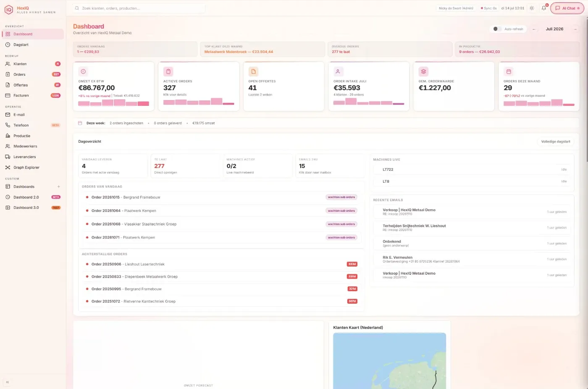588x389 pixels.
Task: Toggle the Auto-refresh switch
Action: tap(496, 29)
